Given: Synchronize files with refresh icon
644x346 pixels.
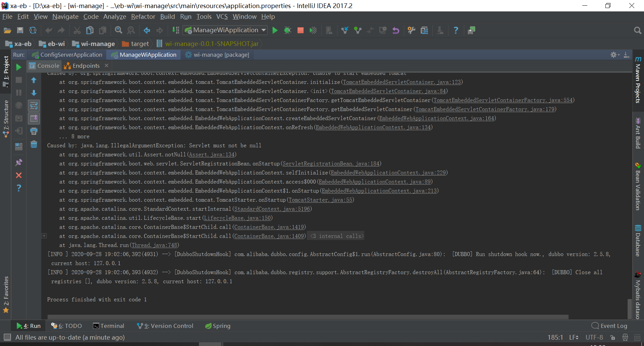Looking at the screenshot, I should [33, 30].
